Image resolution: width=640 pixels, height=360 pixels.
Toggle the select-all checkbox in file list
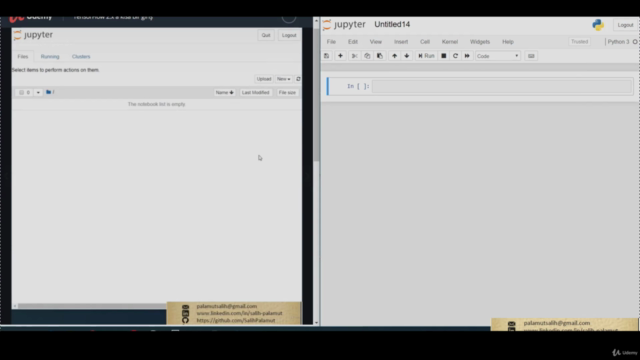(21, 92)
